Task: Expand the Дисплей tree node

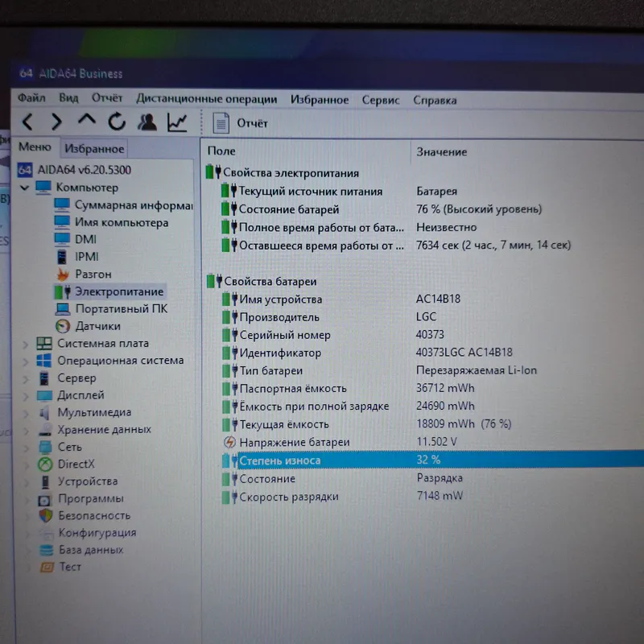Action: [x=26, y=396]
